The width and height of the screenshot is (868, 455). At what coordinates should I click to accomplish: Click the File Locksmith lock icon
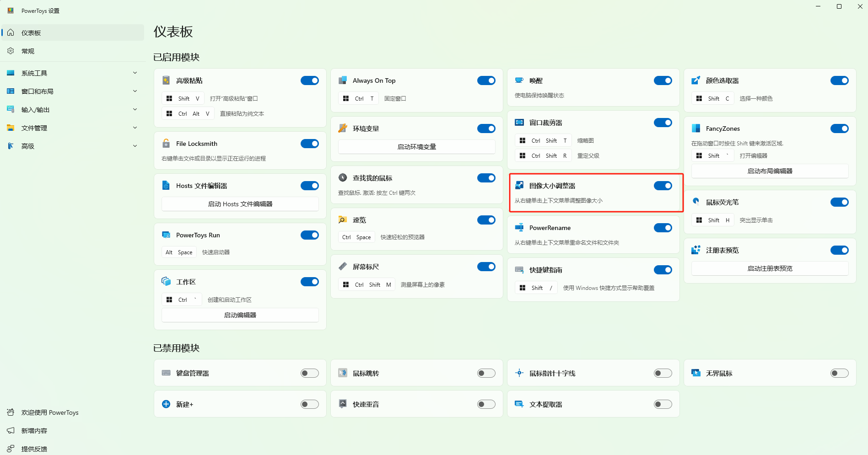click(166, 144)
